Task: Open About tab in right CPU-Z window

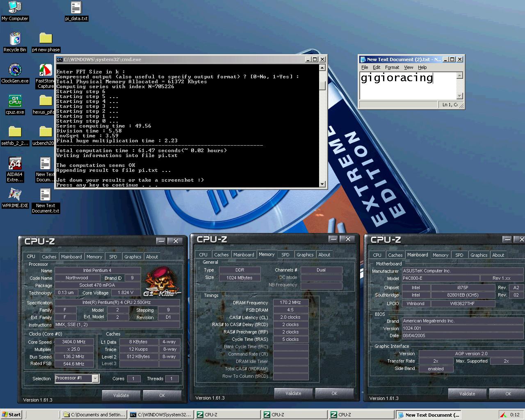Action: coord(498,255)
